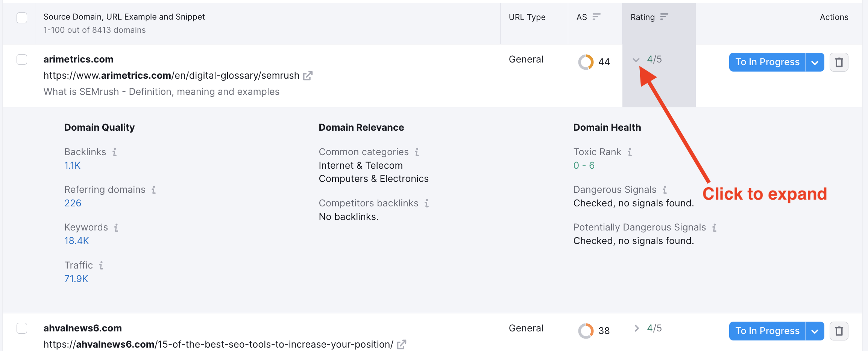The image size is (868, 351).
Task: Collapse the arimetrics.com rating details
Action: pyautogui.click(x=636, y=60)
